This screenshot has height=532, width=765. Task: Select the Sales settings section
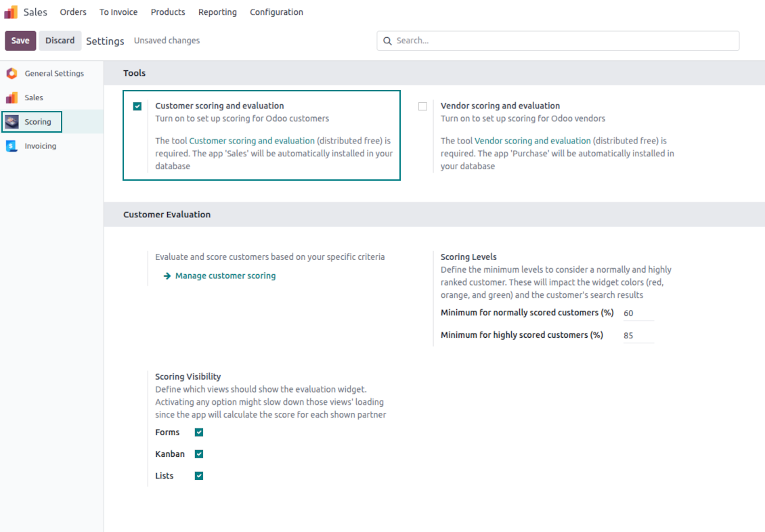51,97
